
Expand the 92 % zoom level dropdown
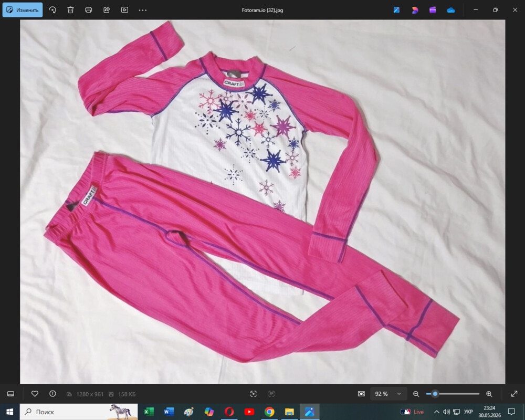(388, 394)
